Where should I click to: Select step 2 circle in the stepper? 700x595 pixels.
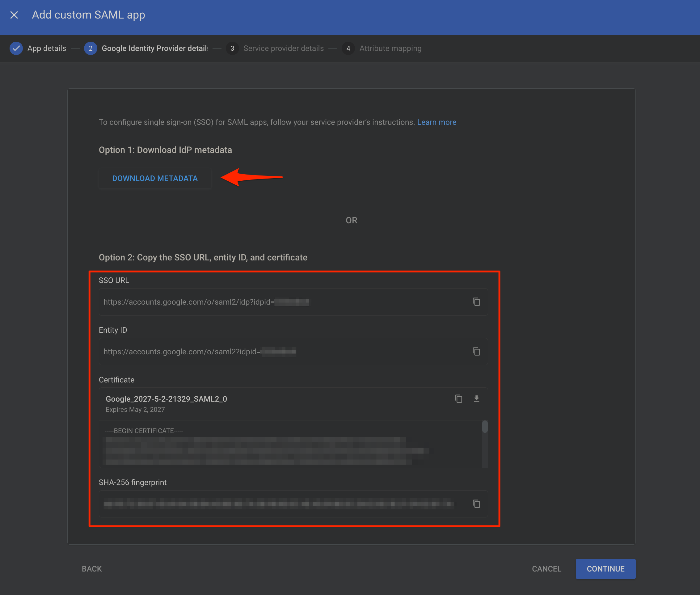coord(91,48)
